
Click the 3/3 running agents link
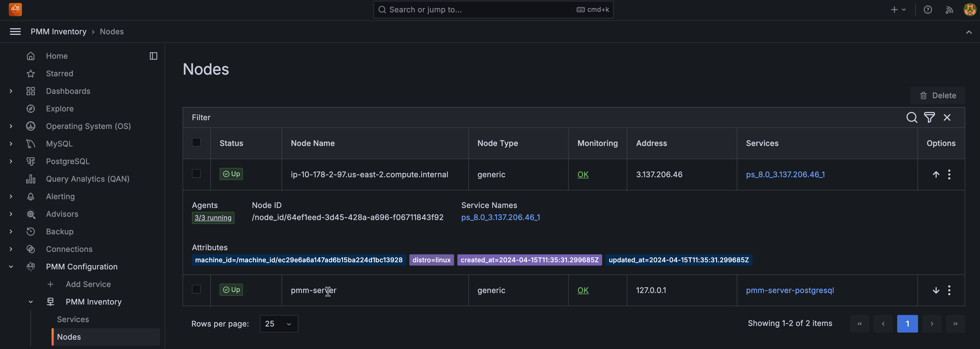213,218
